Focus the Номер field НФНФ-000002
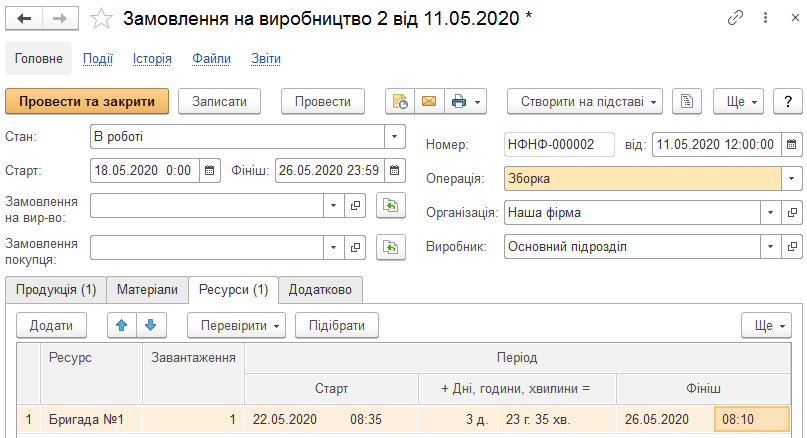Image resolution: width=807 pixels, height=438 pixels. click(559, 145)
